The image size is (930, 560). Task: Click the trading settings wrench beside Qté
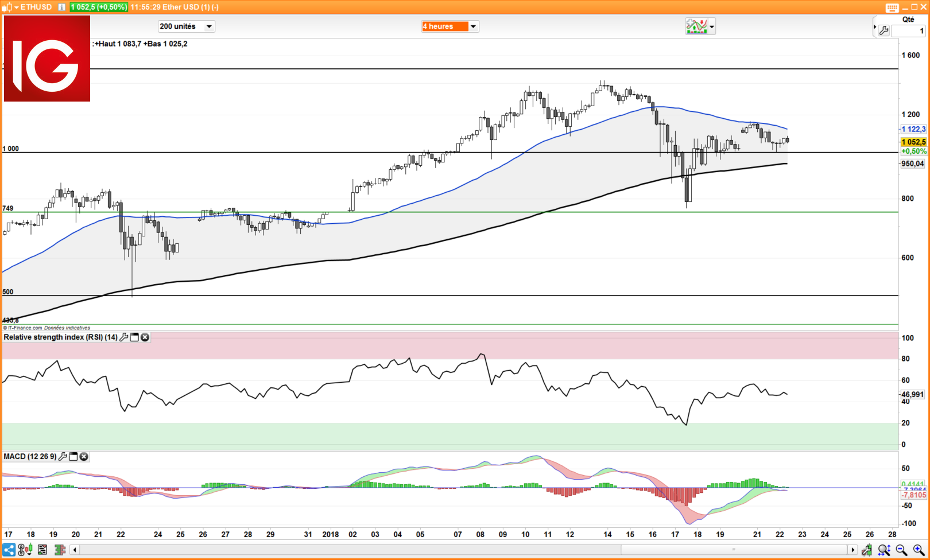coord(884,30)
